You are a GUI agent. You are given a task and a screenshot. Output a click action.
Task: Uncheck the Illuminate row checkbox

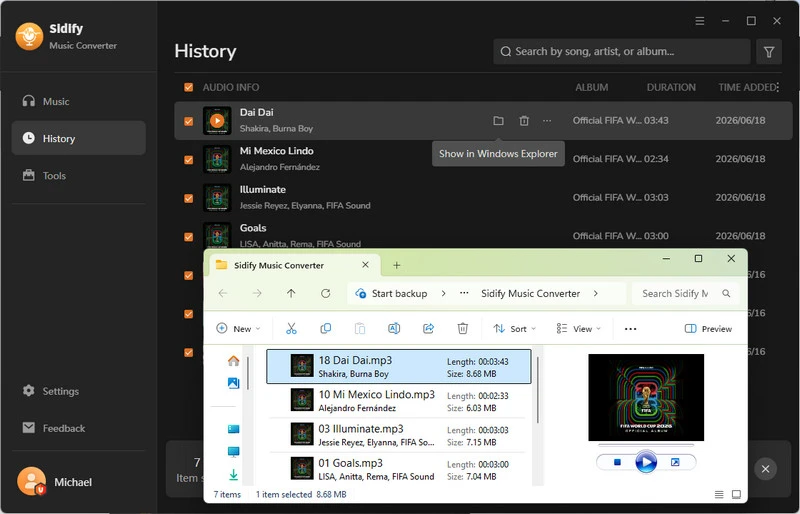coord(188,198)
